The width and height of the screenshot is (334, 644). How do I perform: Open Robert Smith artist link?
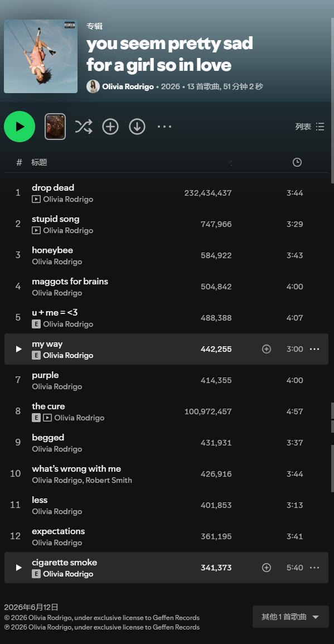coord(109,480)
